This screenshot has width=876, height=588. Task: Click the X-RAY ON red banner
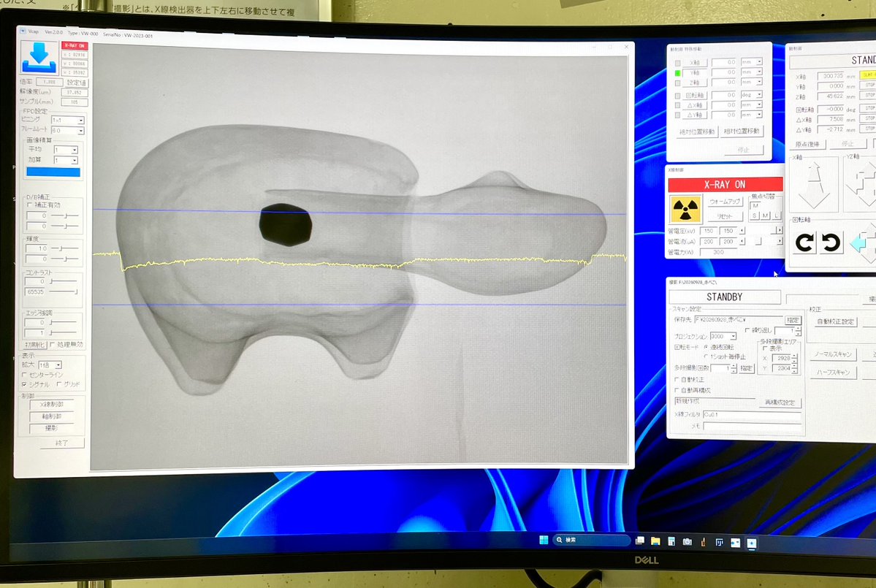tap(725, 184)
